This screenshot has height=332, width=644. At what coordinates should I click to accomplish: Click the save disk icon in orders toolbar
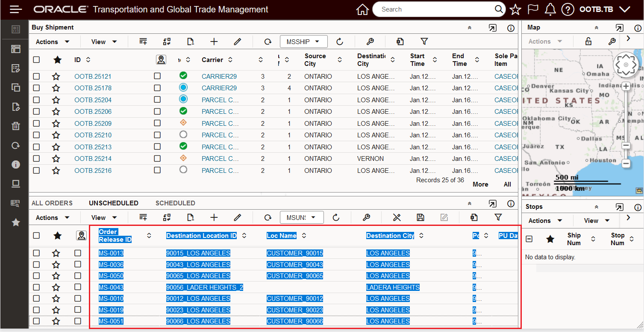[x=421, y=217]
